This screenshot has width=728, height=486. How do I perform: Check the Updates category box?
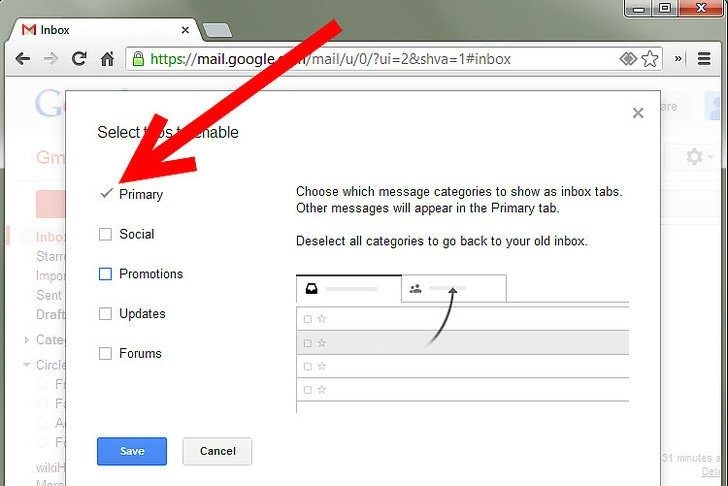click(x=105, y=314)
